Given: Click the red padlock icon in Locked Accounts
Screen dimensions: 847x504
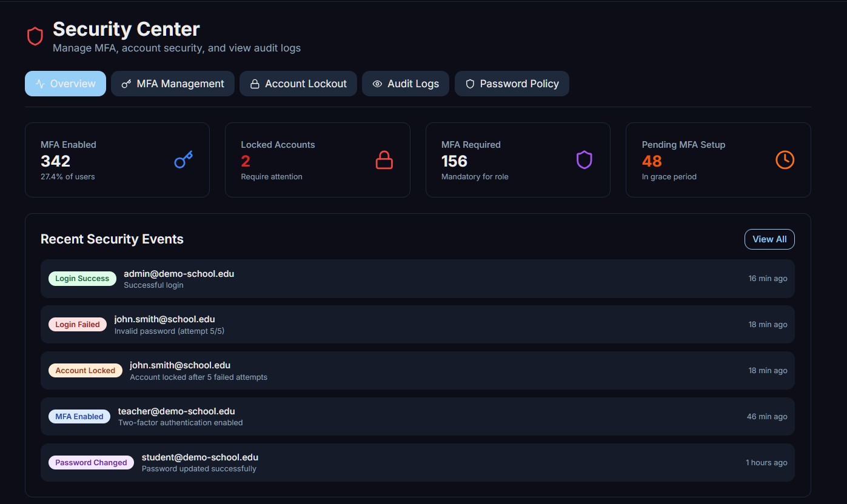Looking at the screenshot, I should (384, 160).
